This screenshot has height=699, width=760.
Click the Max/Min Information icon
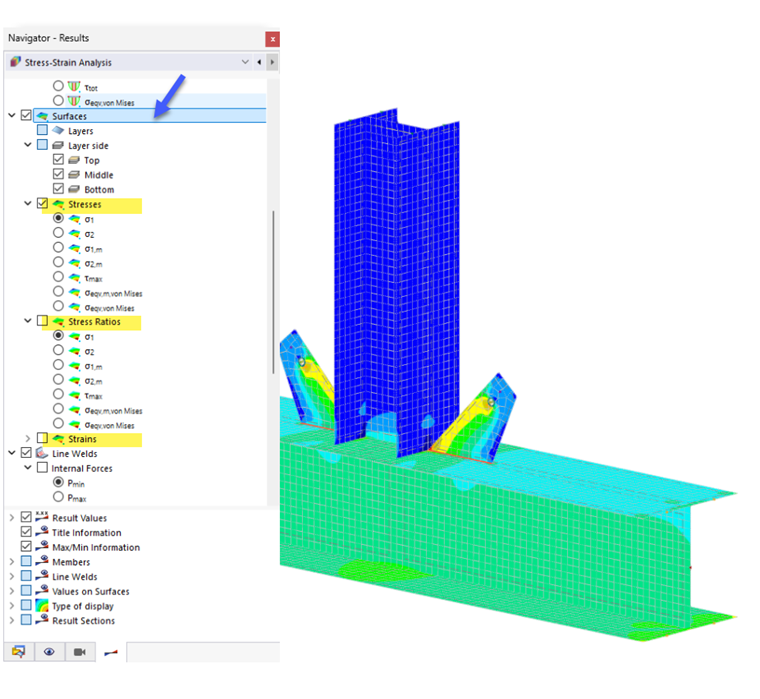pyautogui.click(x=42, y=546)
